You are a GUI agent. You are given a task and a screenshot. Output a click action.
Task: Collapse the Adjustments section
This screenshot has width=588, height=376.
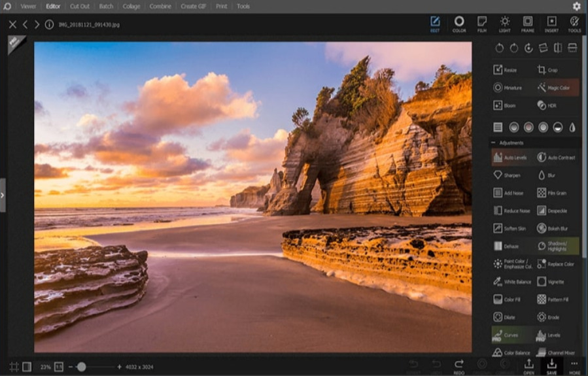494,142
